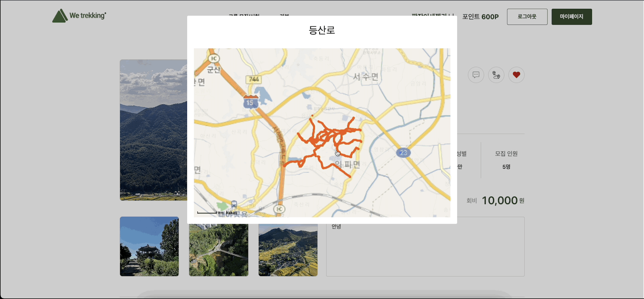Screen dimensions: 644x299
Task: Click the 포인트 600P display
Action: tap(481, 16)
